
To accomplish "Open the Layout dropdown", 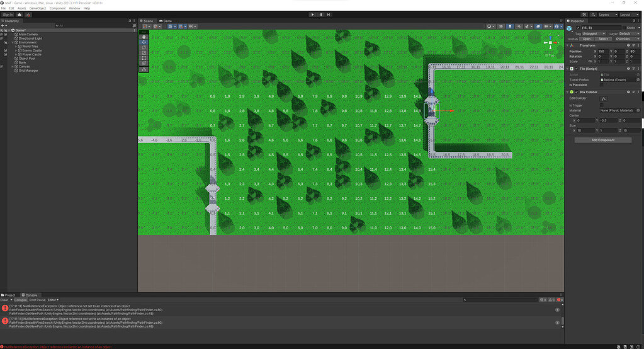I will 630,14.
